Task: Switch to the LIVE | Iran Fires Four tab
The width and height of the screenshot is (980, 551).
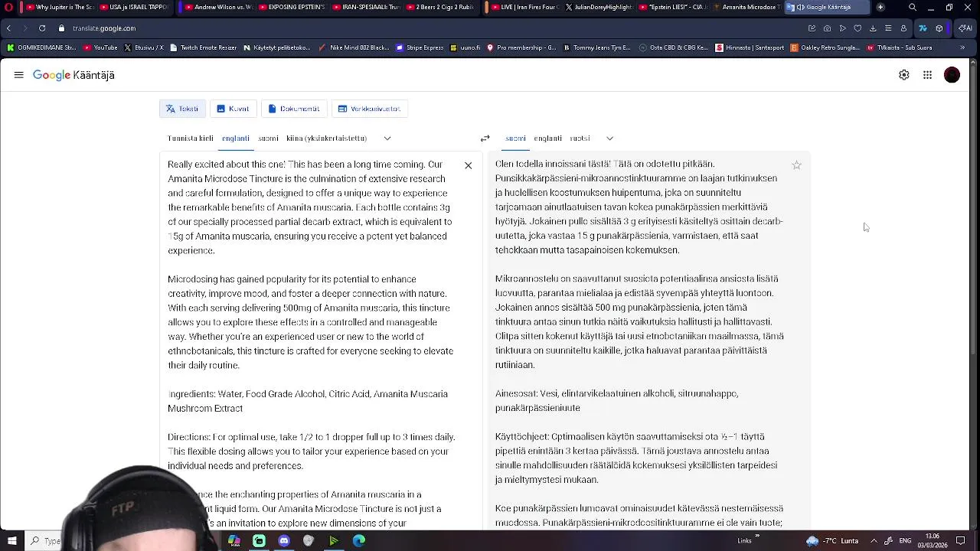Action: [524, 7]
